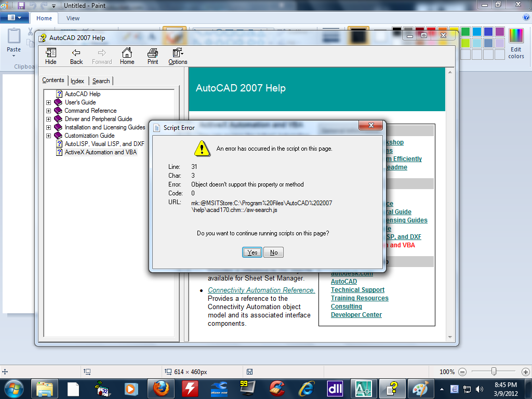Open the Paint application menu dropdown
This screenshot has width=532, height=399.
click(14, 18)
